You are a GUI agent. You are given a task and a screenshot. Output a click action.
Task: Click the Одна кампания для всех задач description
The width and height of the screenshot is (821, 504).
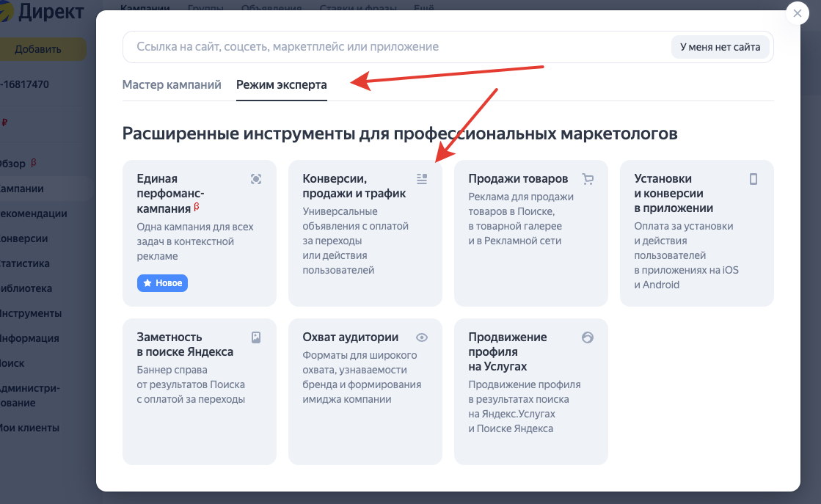pos(194,241)
